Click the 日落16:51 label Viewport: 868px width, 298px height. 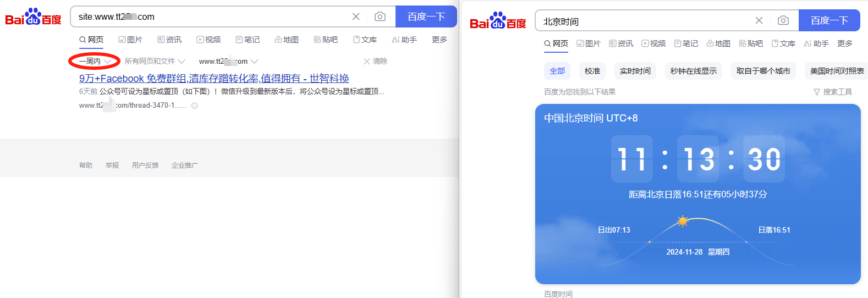774,230
